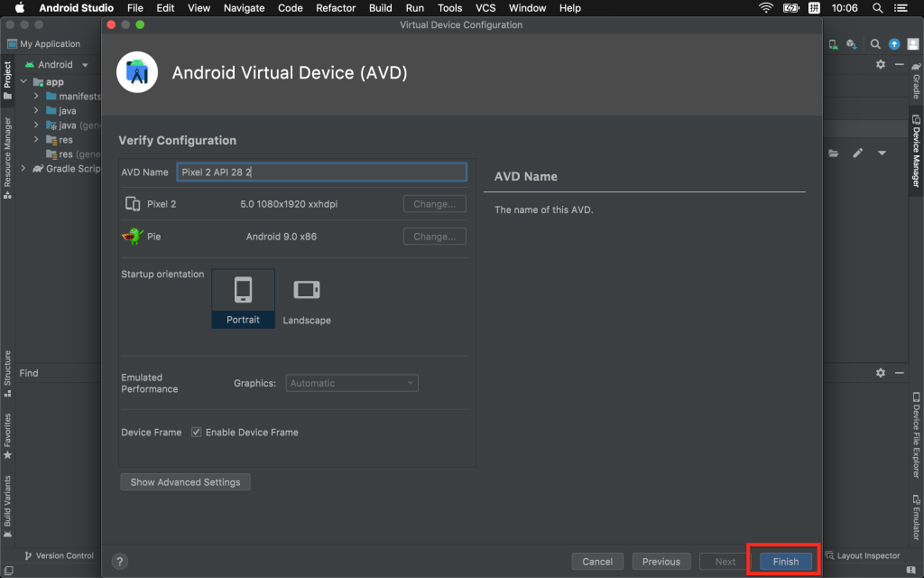Click the folder icon in Device Manager row
Screen dimensions: 924x578
click(833, 154)
